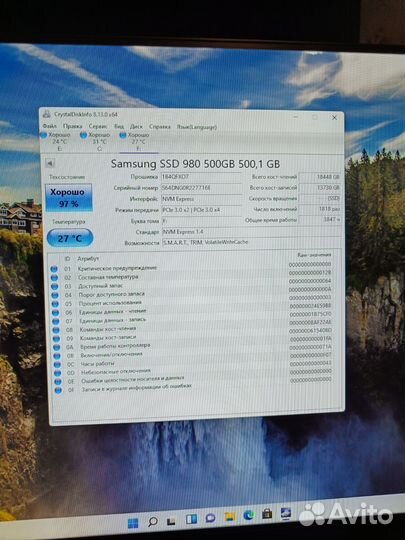Launch Microsoft Edge from the taskbar
The image size is (405, 540).
(249, 516)
